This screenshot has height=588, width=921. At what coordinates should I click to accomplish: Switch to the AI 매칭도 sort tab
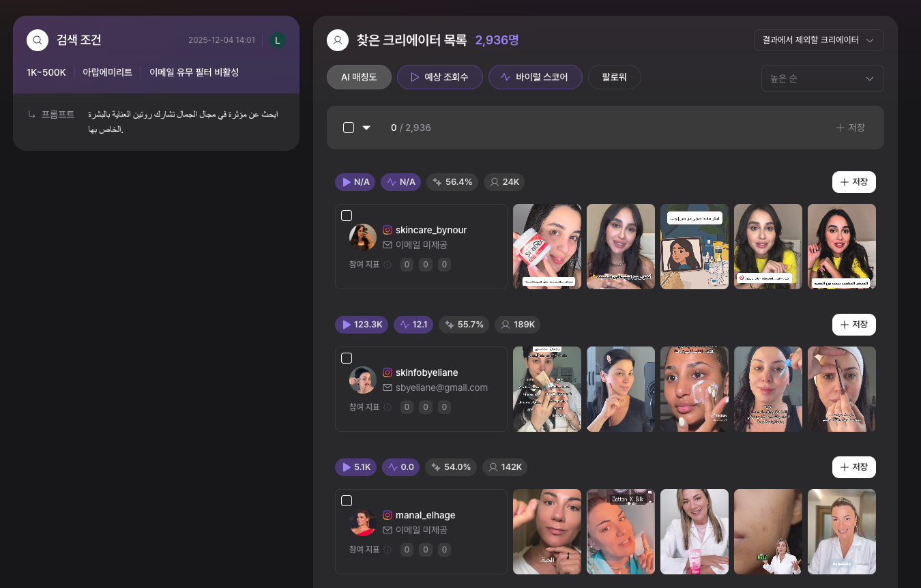click(359, 77)
